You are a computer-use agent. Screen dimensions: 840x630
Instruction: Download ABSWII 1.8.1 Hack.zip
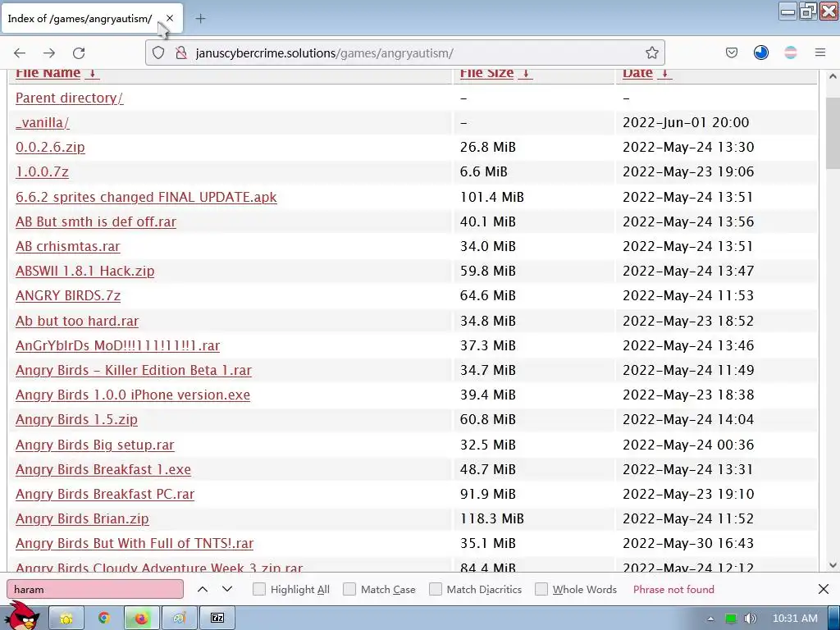coord(84,271)
